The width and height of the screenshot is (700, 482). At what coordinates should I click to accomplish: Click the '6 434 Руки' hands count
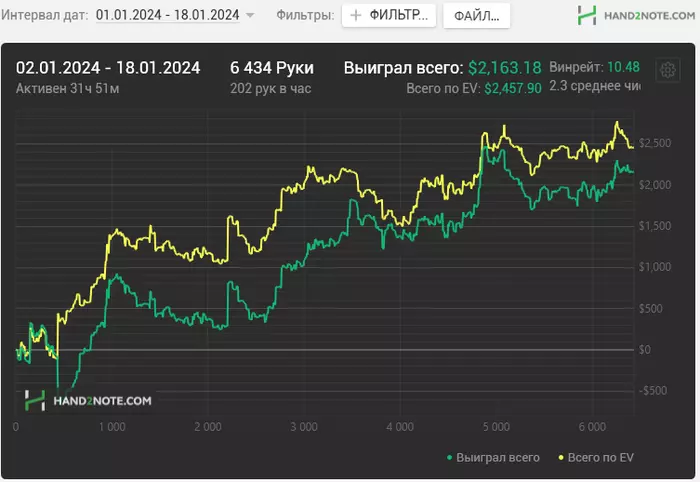[x=271, y=68]
